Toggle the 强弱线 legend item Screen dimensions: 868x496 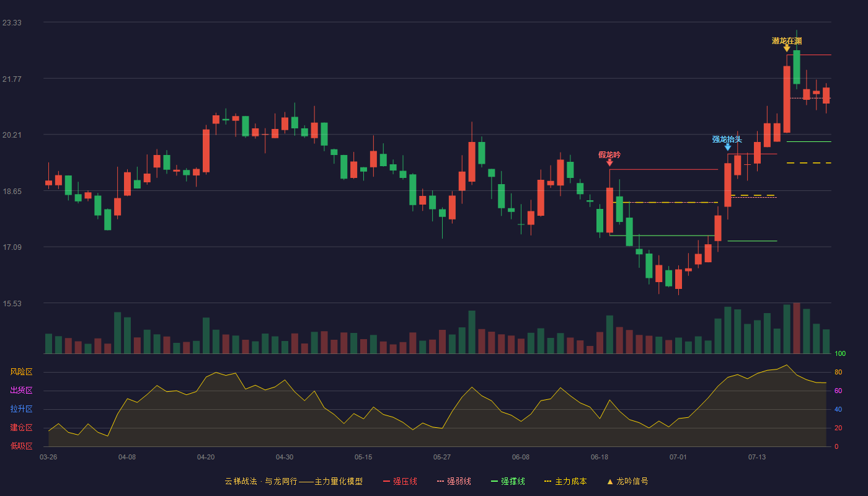(x=454, y=481)
